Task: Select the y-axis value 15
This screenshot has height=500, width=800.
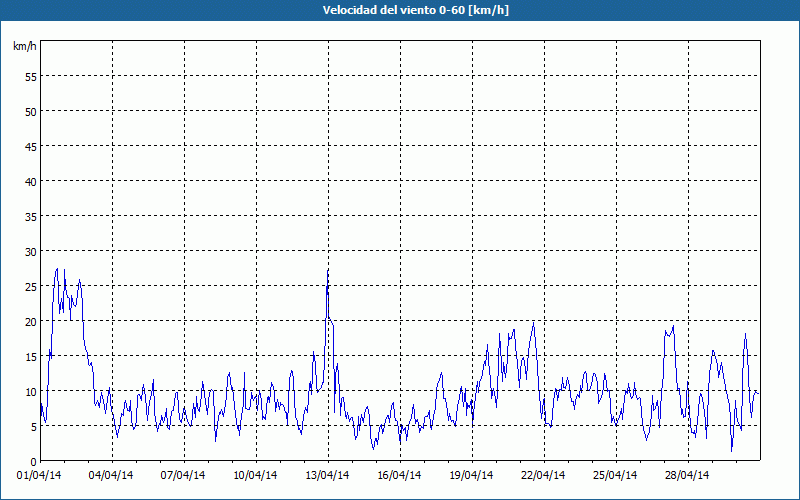Action: coord(31,357)
